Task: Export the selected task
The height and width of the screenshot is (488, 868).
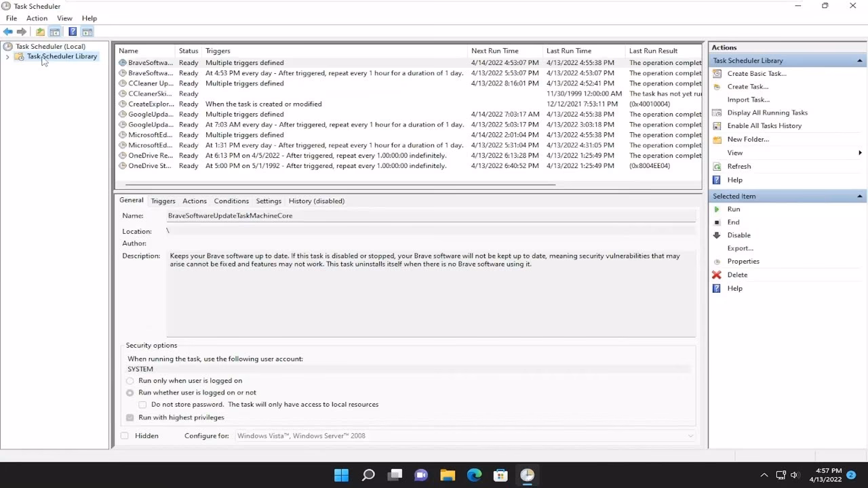Action: (x=740, y=248)
